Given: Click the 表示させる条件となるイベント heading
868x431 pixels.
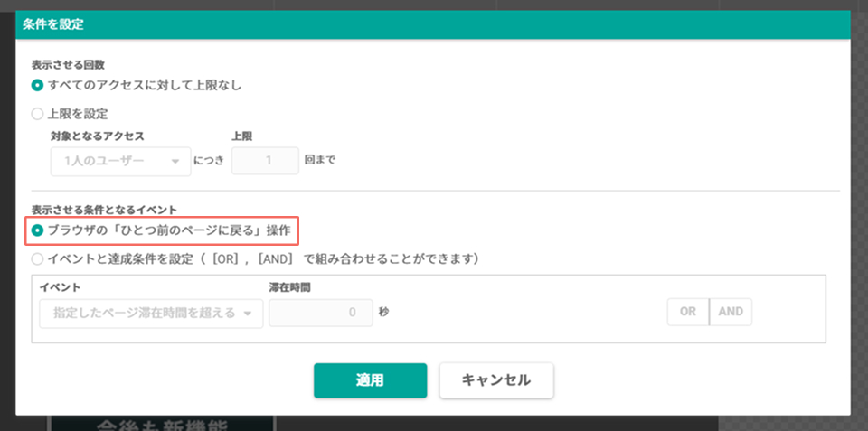Looking at the screenshot, I should (105, 210).
